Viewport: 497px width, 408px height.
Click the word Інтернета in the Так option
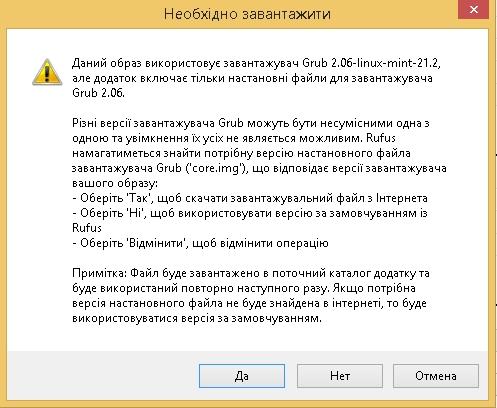click(402, 198)
